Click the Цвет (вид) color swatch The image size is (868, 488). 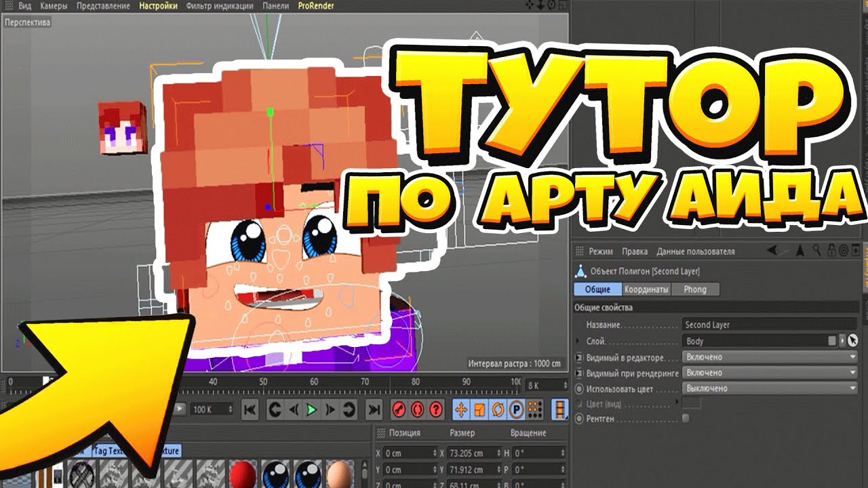691,403
